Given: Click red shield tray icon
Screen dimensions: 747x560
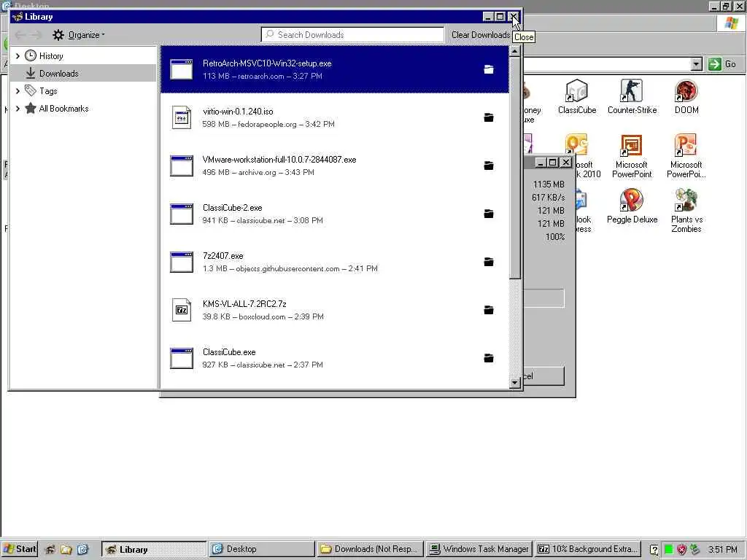Looking at the screenshot, I should (x=682, y=550).
